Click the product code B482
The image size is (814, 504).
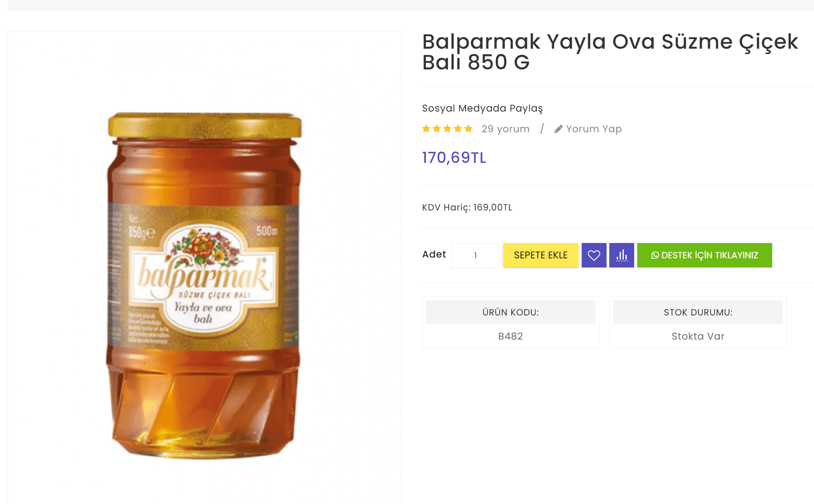tap(510, 336)
